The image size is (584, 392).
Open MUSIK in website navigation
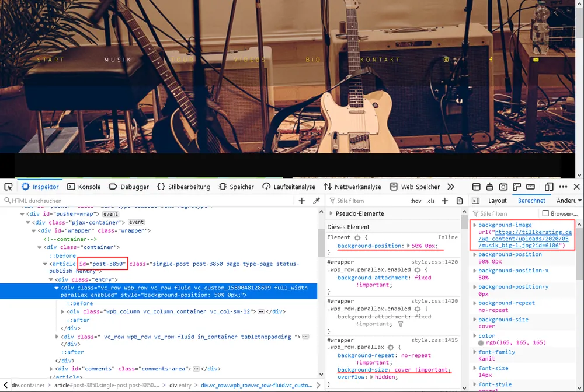point(118,60)
